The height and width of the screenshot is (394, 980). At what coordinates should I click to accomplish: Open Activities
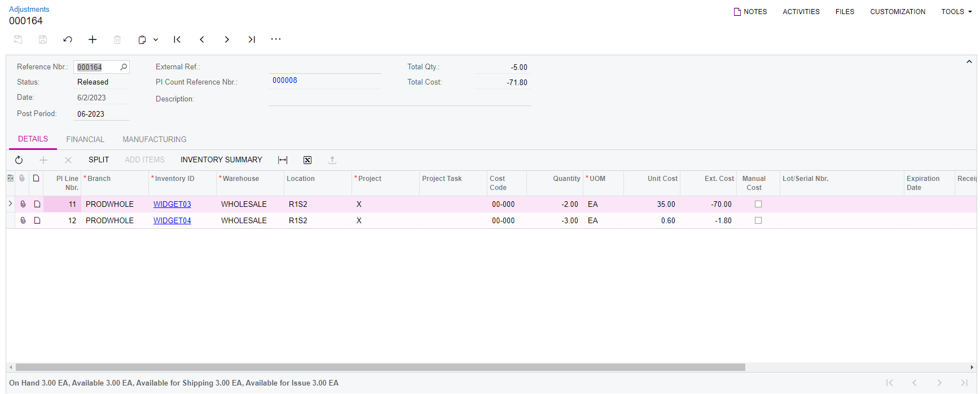pyautogui.click(x=801, y=11)
